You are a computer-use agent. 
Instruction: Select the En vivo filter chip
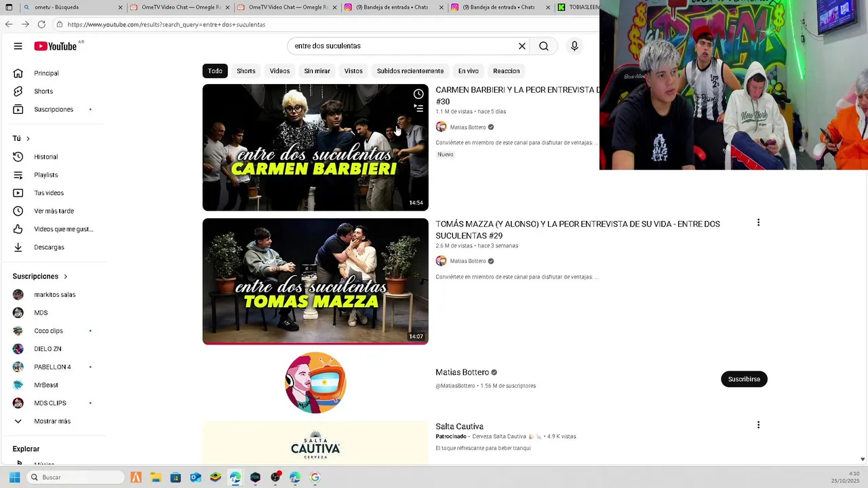coord(468,71)
